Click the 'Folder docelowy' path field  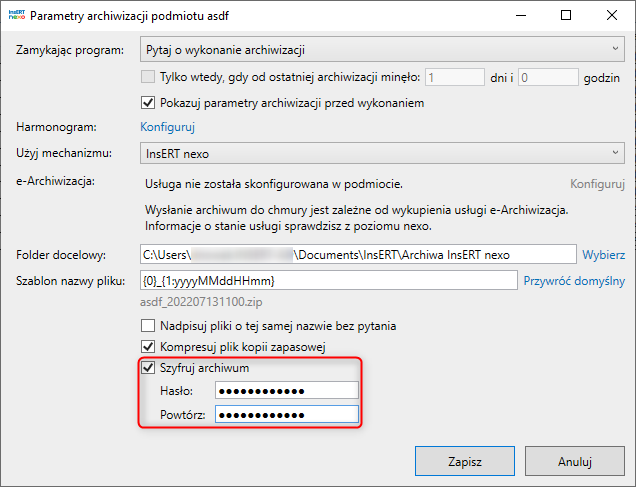(358, 255)
